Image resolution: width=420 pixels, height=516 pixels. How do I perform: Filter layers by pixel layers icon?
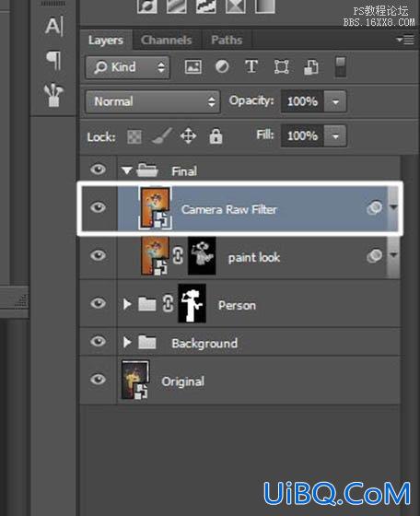[x=193, y=67]
